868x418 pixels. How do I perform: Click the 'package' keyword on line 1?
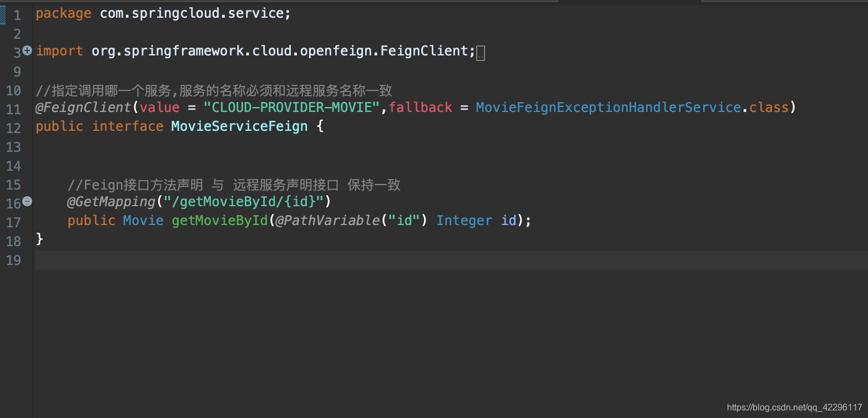[63, 14]
